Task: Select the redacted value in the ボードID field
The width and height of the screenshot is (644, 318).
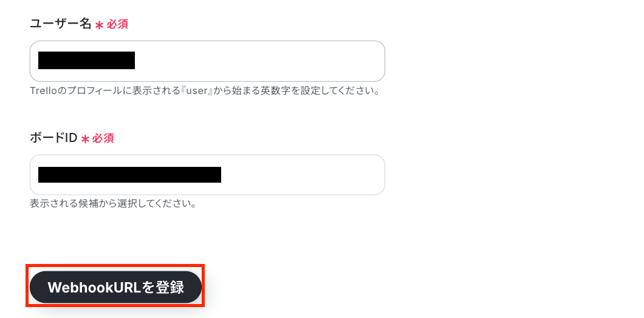Action: pyautogui.click(x=130, y=174)
